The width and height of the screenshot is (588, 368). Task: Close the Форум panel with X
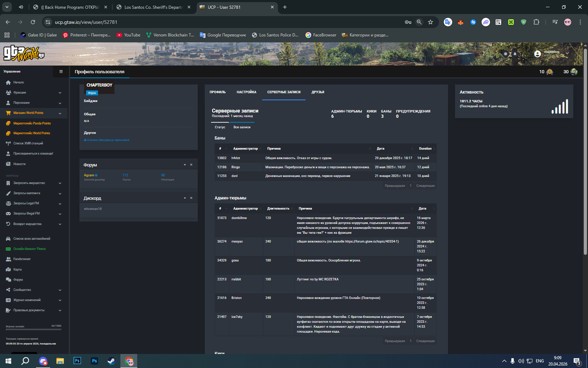coord(192,165)
